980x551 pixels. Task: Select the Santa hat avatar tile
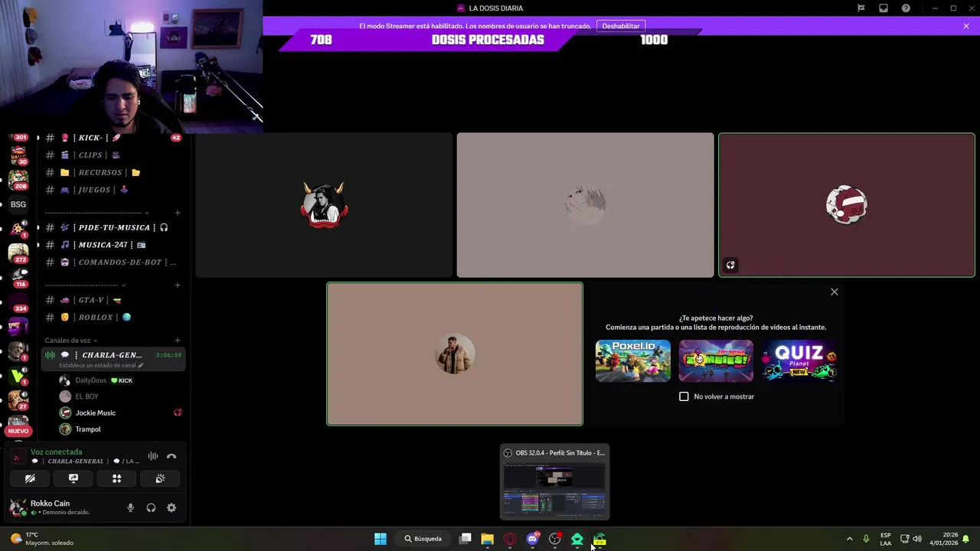847,205
